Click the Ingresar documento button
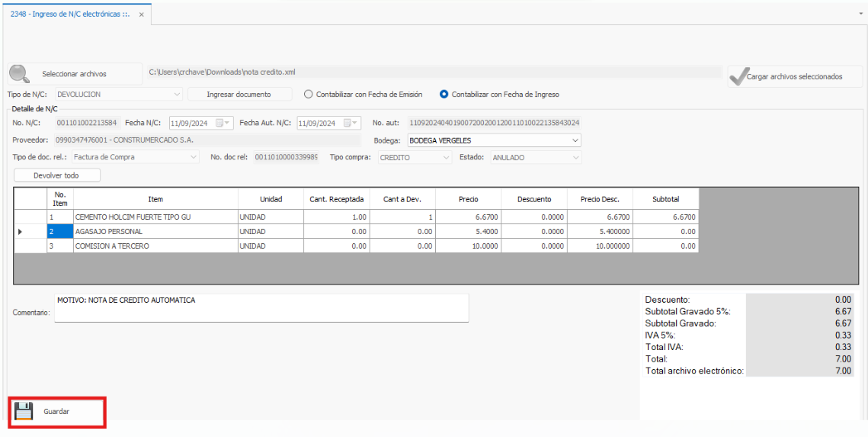 click(239, 95)
